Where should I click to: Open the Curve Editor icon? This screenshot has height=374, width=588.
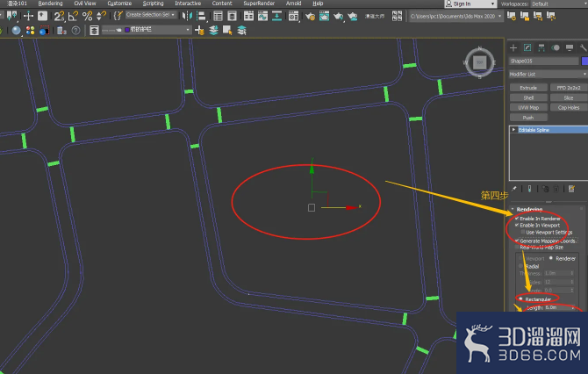262,16
